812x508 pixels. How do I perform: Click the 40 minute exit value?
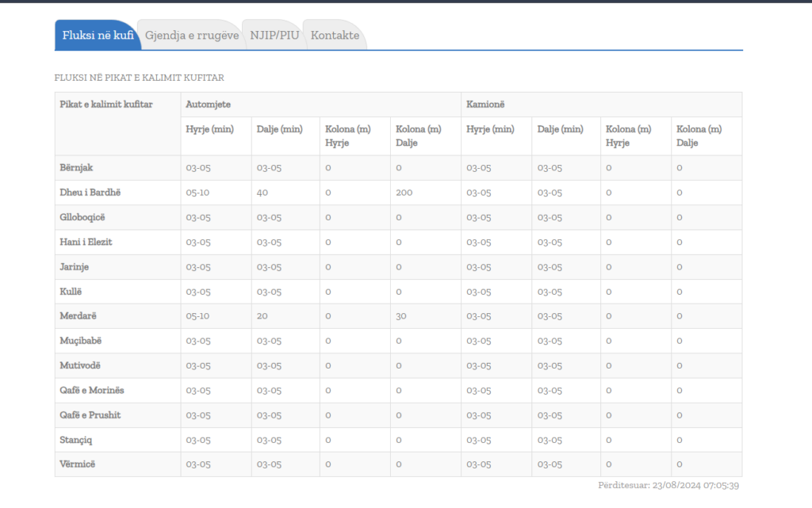point(262,193)
